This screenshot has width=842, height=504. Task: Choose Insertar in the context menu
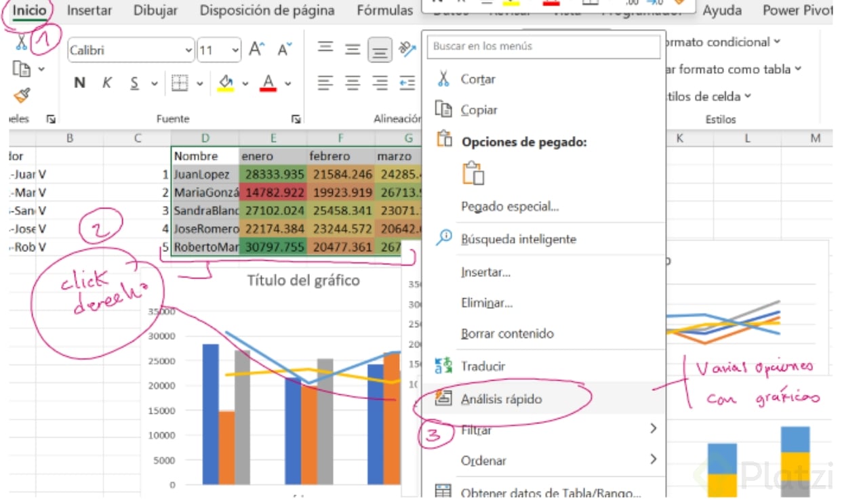[x=543, y=272]
